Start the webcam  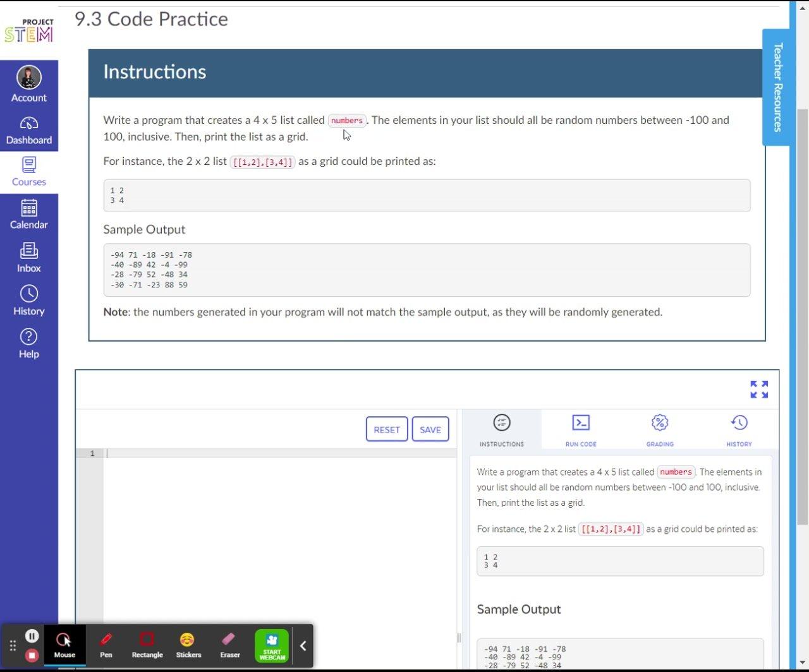[272, 645]
